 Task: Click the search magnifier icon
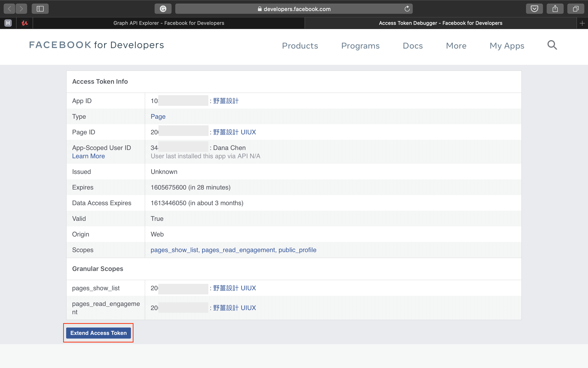click(x=552, y=45)
